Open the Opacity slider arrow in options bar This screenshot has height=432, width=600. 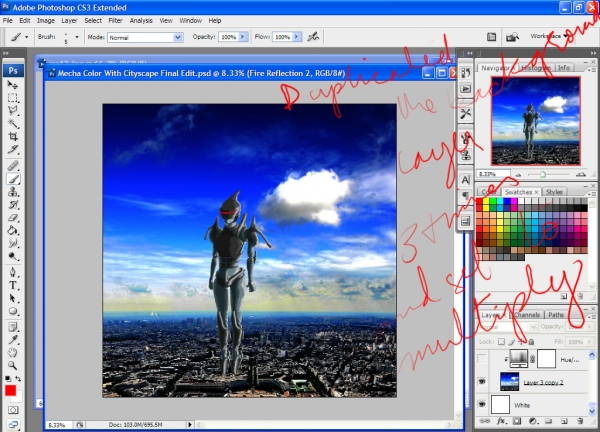pyautogui.click(x=243, y=37)
